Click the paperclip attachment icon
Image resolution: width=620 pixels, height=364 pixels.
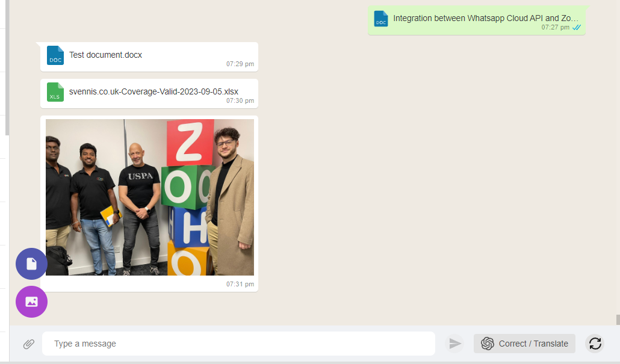pyautogui.click(x=28, y=344)
